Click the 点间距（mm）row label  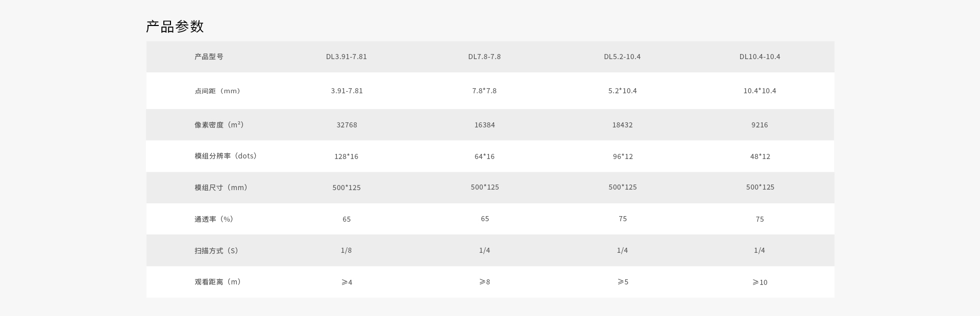pos(217,91)
